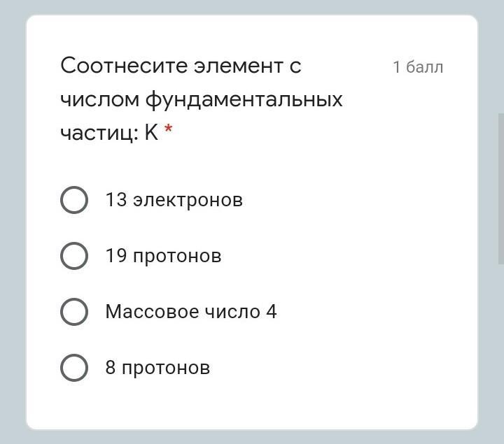Choose the "19 протонов" radio button
The width and height of the screenshot is (504, 444).
pos(74,256)
